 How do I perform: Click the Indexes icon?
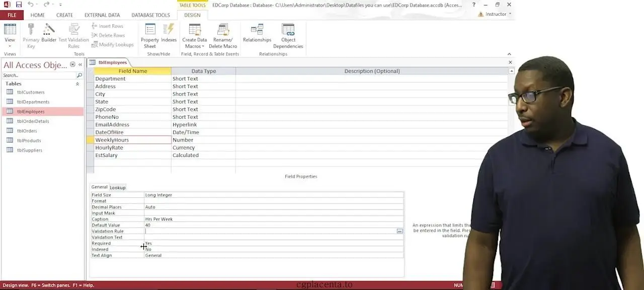point(169,34)
